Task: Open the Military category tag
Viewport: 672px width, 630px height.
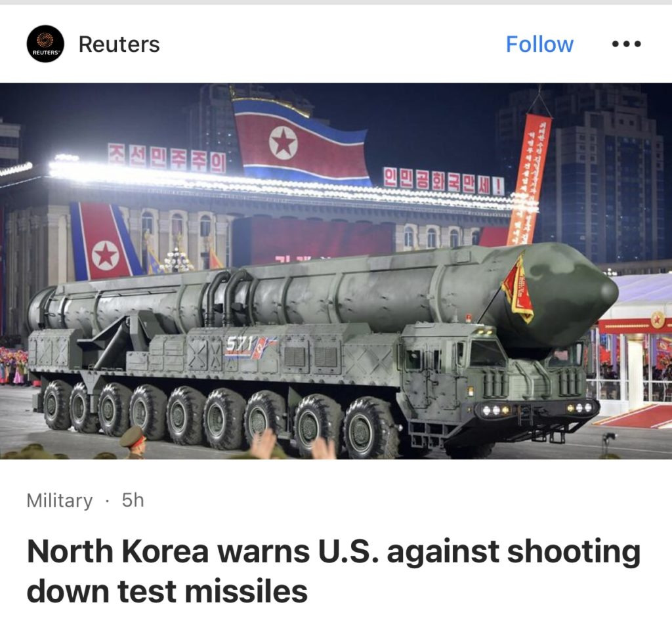Action: click(60, 500)
